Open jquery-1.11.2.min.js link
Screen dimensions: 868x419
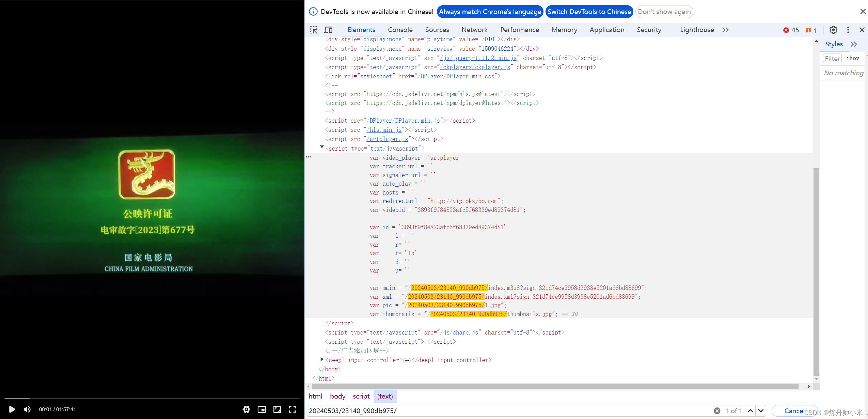(478, 58)
